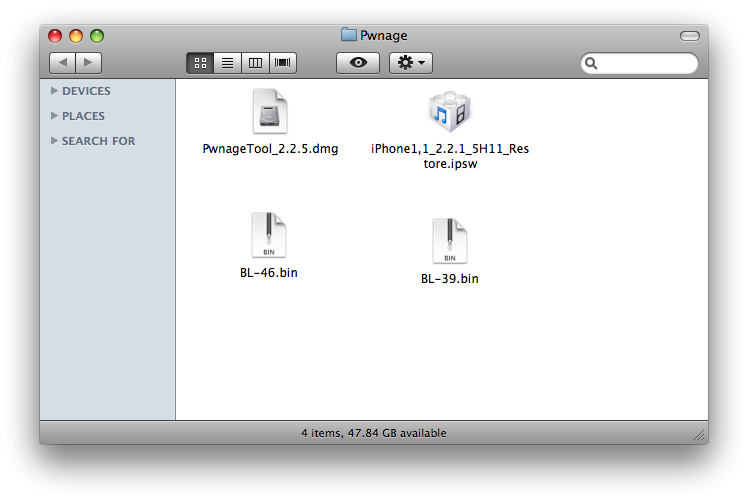Screen dimensions: 748x499
Task: Switch to Cover Flow view
Action: [283, 62]
